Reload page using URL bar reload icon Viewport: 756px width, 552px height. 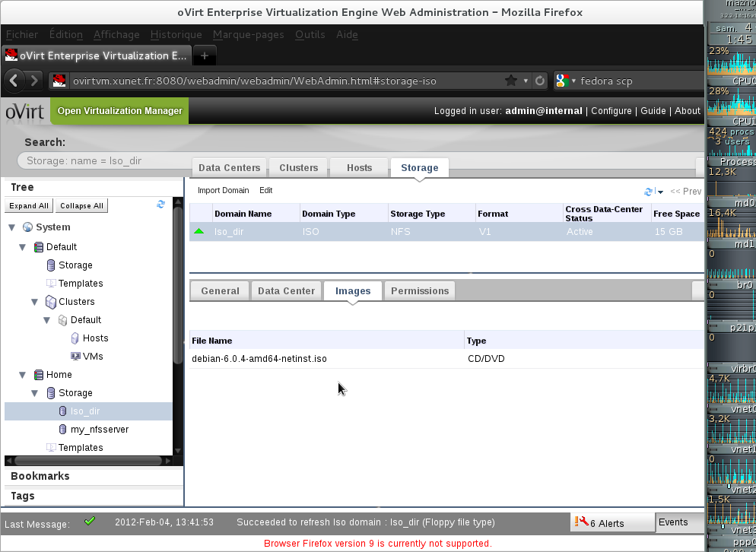540,81
